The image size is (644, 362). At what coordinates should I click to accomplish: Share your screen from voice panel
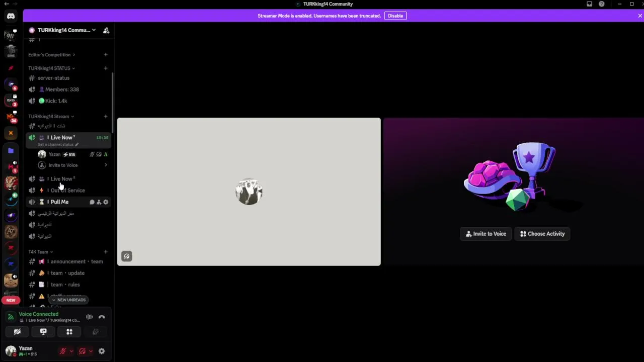[43, 332]
